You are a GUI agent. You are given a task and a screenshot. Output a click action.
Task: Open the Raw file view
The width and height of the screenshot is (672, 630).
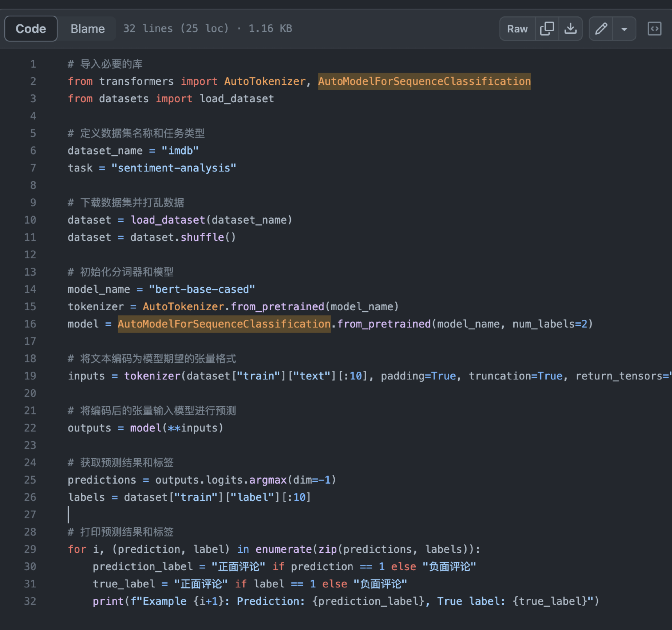coord(517,29)
